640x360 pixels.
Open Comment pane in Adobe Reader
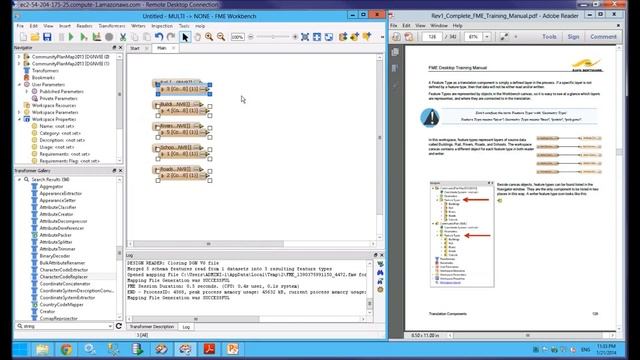coord(603,37)
